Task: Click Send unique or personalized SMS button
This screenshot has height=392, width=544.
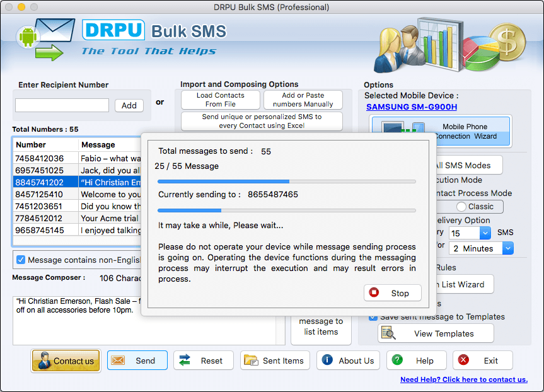Action: tap(262, 121)
